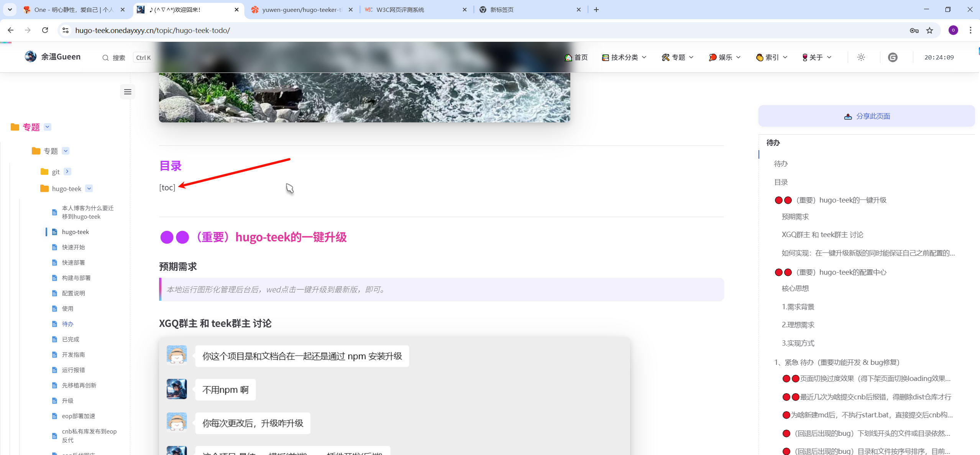Expand the git folder in sidebar
The image size is (980, 455).
(x=67, y=171)
